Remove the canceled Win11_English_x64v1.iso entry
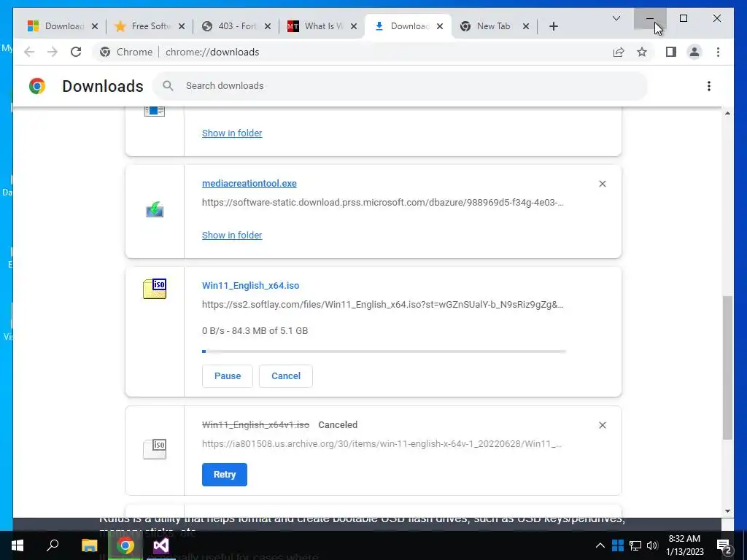Viewport: 747px width, 560px height. pos(602,425)
